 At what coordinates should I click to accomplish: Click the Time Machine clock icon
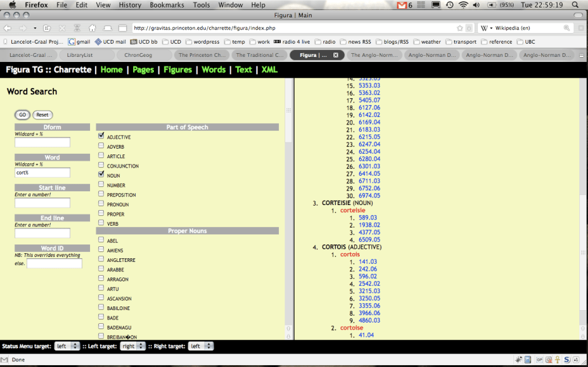tap(449, 5)
